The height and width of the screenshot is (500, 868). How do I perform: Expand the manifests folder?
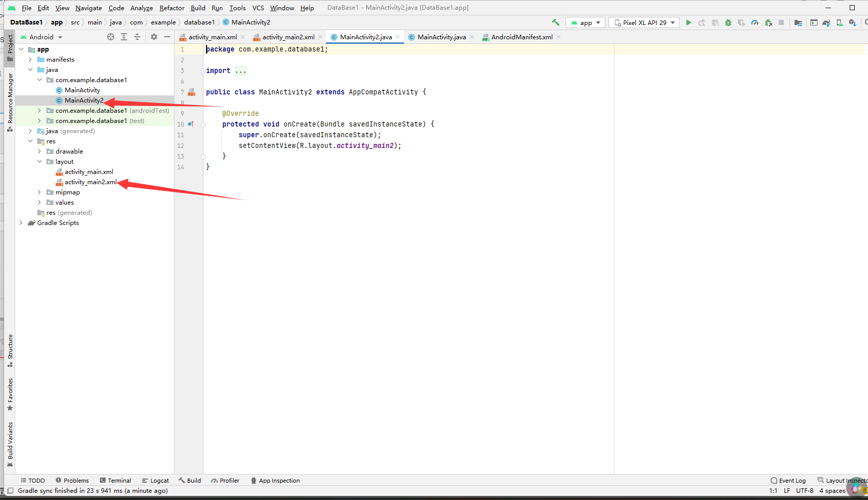pyautogui.click(x=31, y=59)
